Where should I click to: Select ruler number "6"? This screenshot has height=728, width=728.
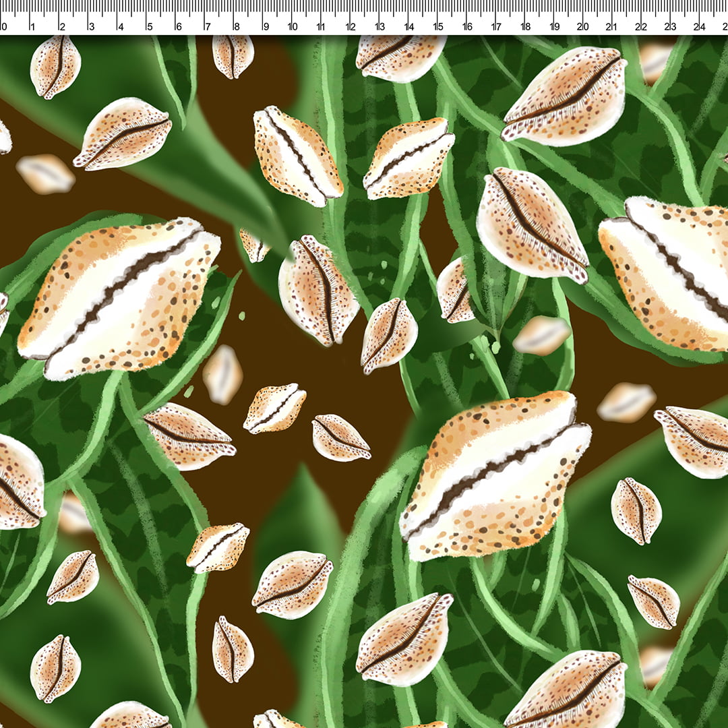click(x=179, y=26)
